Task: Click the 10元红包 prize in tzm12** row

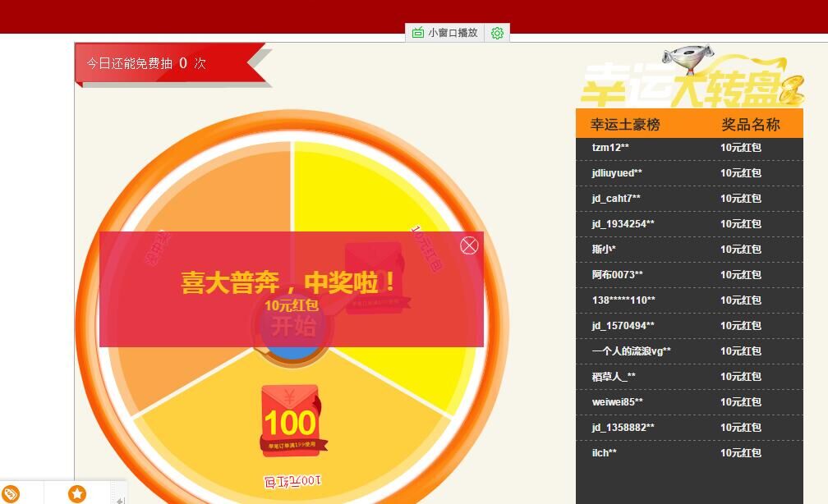Action: tap(741, 147)
